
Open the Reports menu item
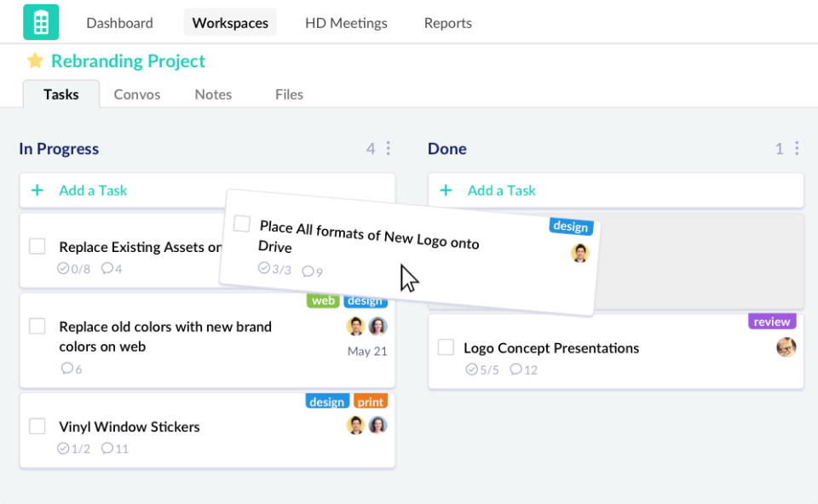[x=447, y=23]
